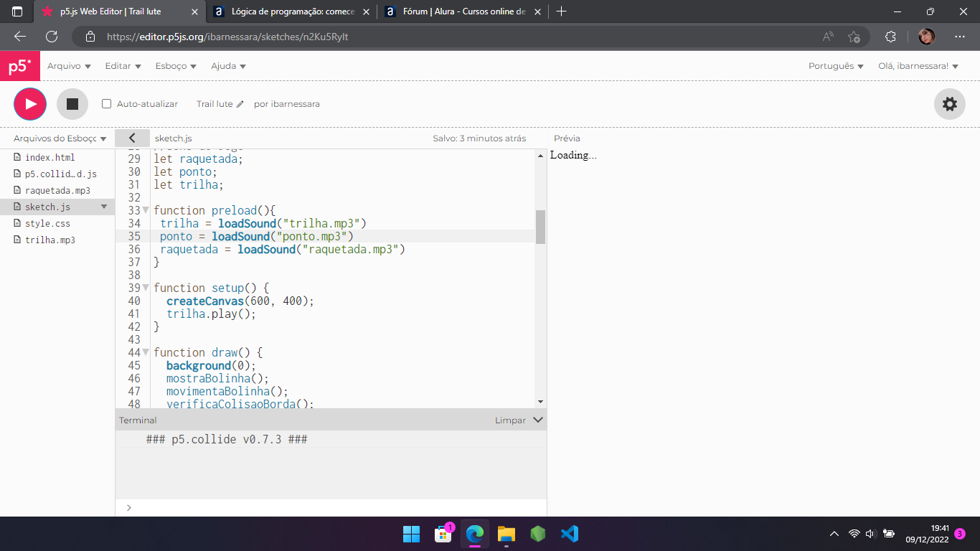Click the code editor scrollbar thumb
Image resolution: width=980 pixels, height=551 pixels.
(540, 227)
